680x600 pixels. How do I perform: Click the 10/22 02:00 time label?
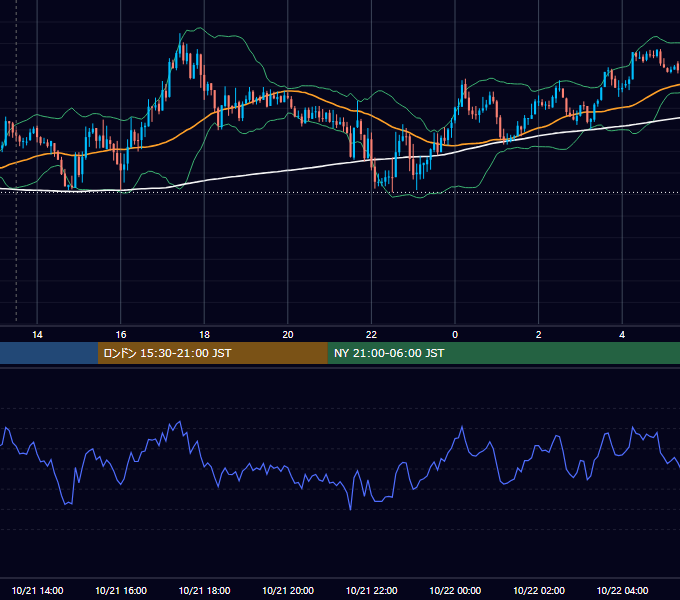click(x=539, y=590)
